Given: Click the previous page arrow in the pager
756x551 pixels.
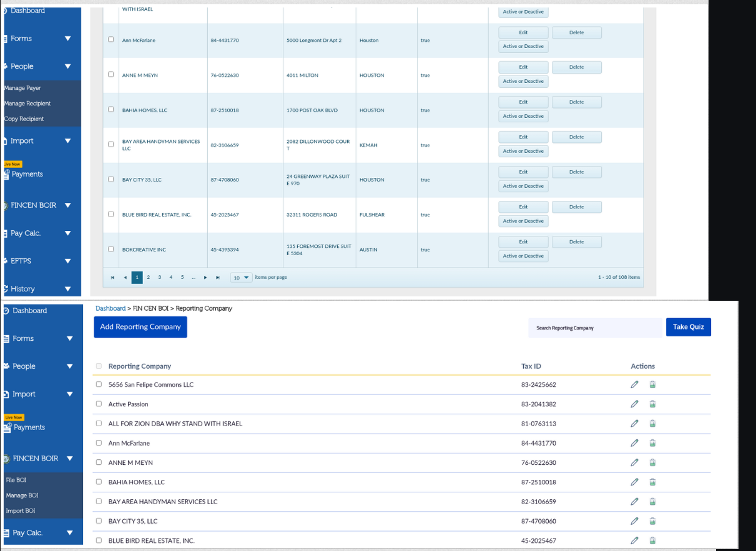Looking at the screenshot, I should pos(125,278).
